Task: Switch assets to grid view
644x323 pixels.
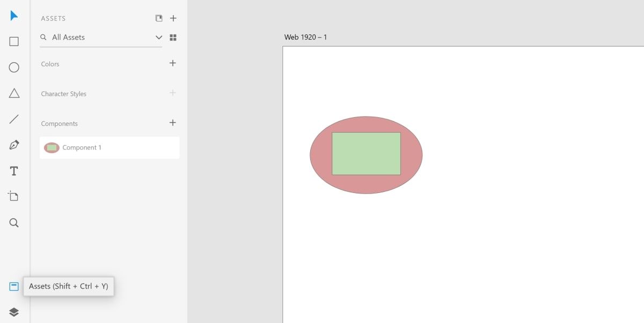Action: 173,38
